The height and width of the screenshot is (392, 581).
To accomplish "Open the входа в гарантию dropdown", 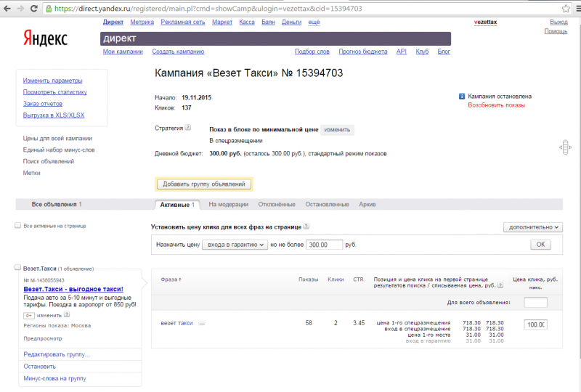I will point(235,245).
